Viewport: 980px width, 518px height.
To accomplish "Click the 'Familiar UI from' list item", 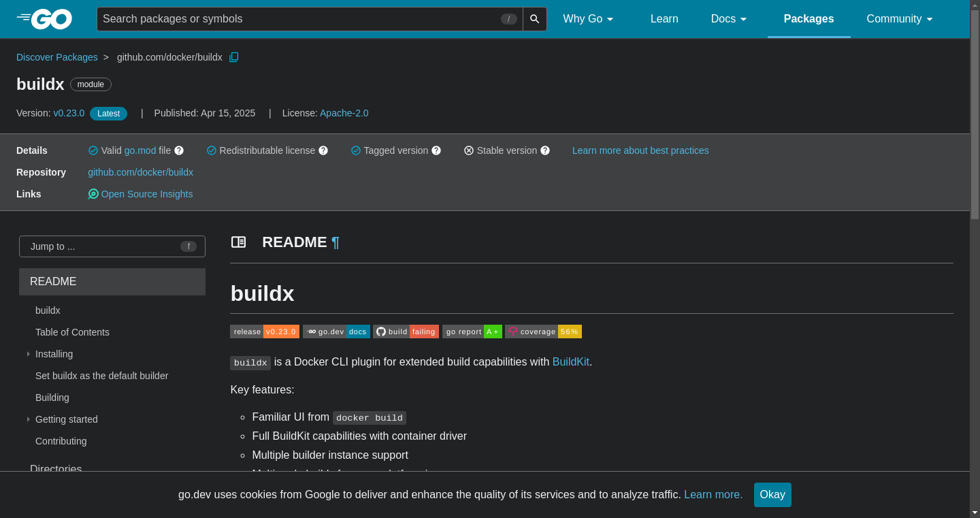I will click(329, 417).
